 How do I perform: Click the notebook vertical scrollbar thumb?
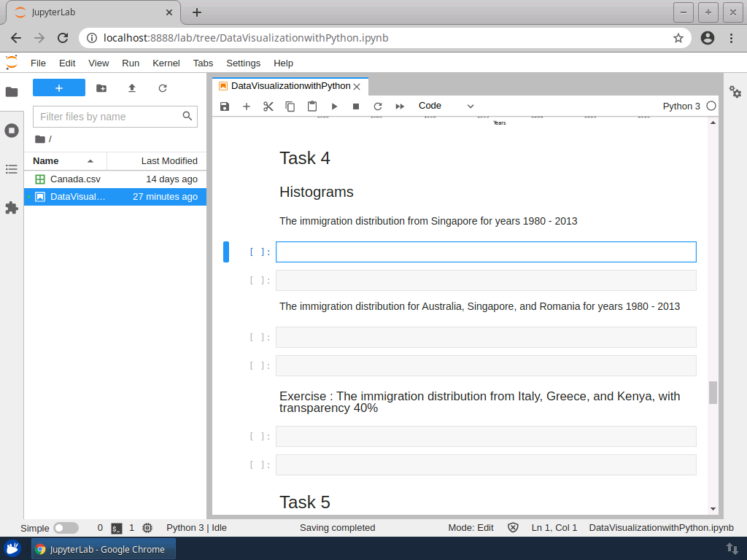(x=713, y=392)
